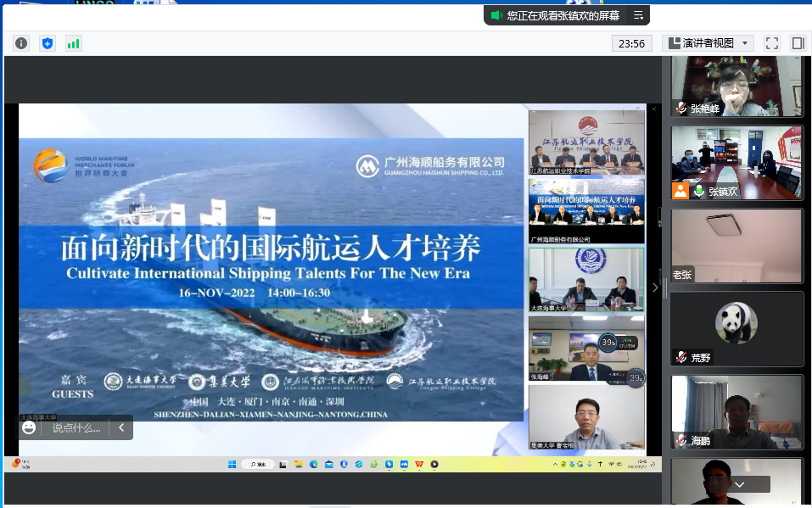
Task: Collapse the chat input bar
Action: click(x=121, y=427)
